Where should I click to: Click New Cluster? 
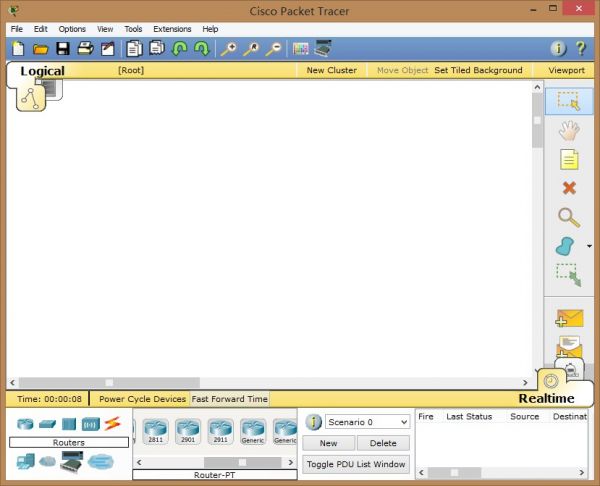[331, 70]
